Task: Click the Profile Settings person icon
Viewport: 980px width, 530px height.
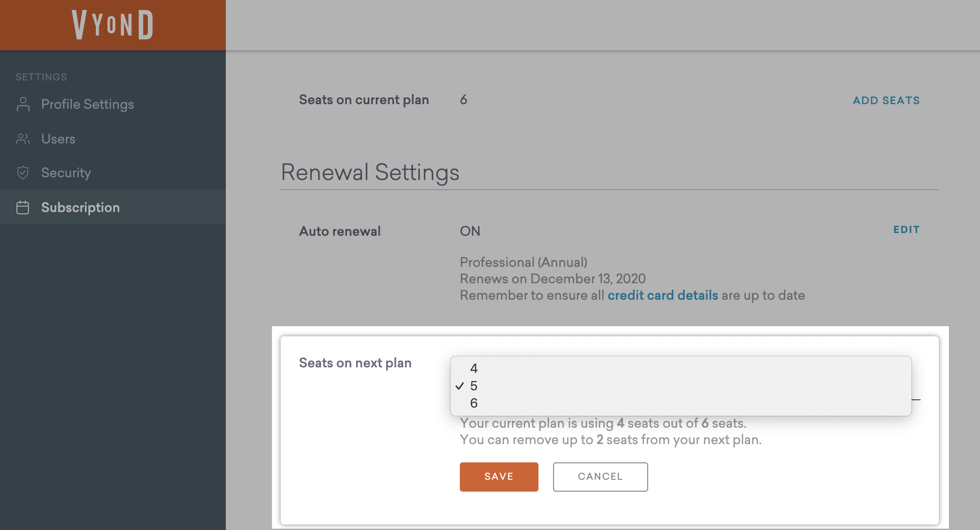Action: pos(23,104)
